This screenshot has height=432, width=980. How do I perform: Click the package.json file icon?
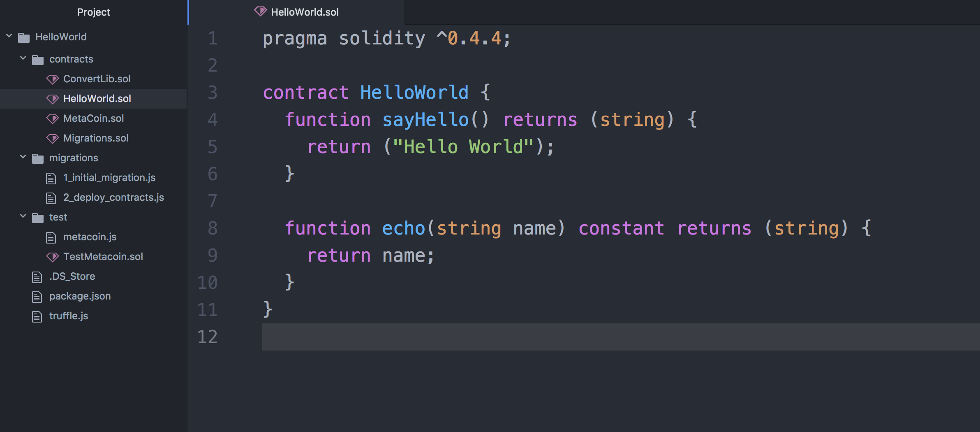pos(37,297)
